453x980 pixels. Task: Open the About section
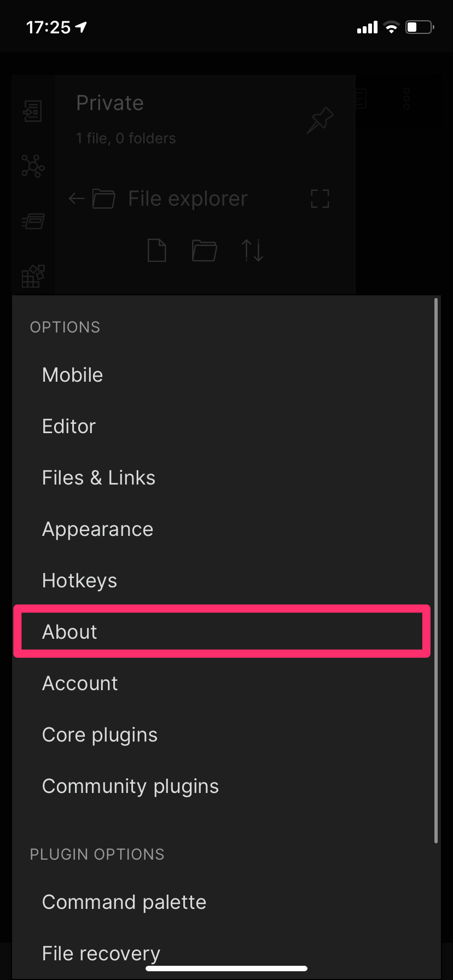point(69,632)
